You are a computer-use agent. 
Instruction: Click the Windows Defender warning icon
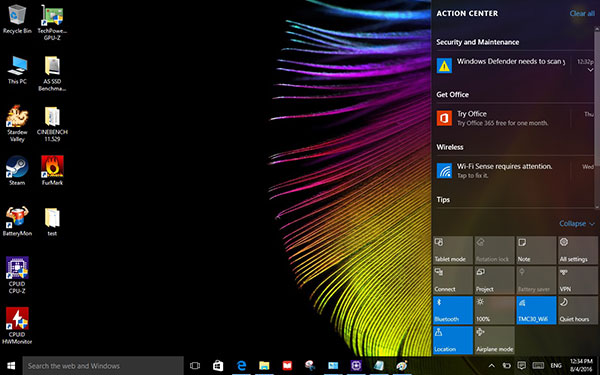[x=444, y=66]
